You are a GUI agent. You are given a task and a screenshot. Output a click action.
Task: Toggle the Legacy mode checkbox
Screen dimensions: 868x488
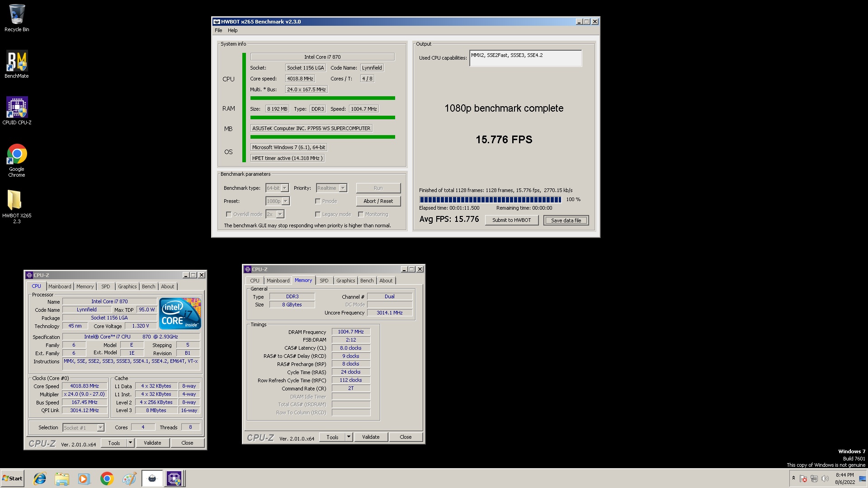click(318, 215)
